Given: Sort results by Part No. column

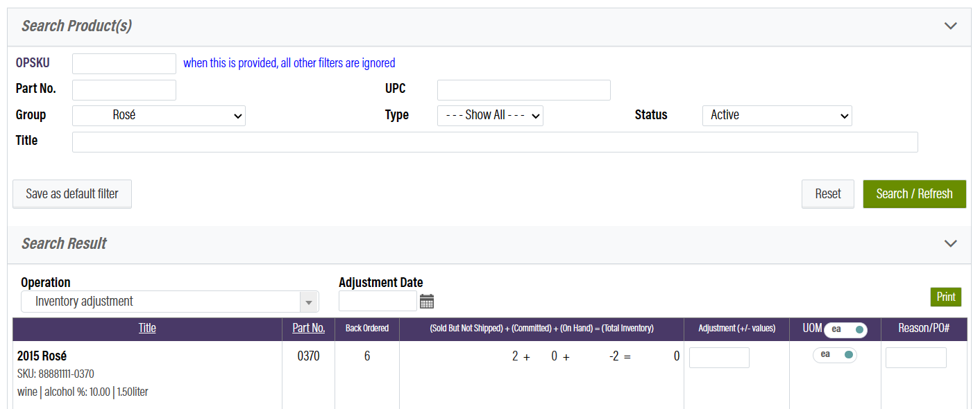Looking at the screenshot, I should point(308,329).
